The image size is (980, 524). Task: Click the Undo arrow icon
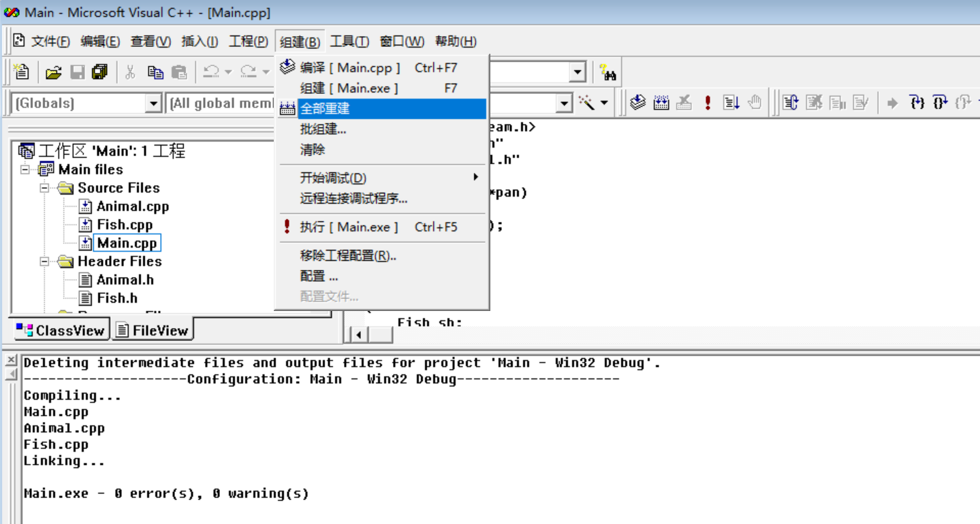[211, 72]
